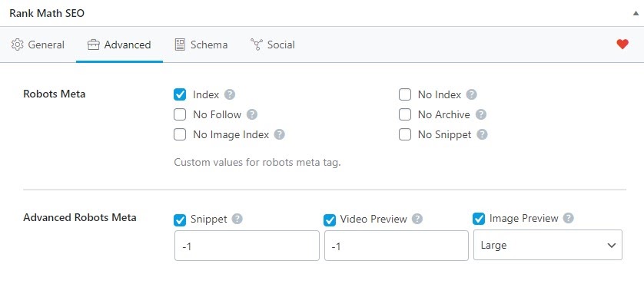644x284 pixels.
Task: Switch to the Schema tab
Action: point(201,45)
